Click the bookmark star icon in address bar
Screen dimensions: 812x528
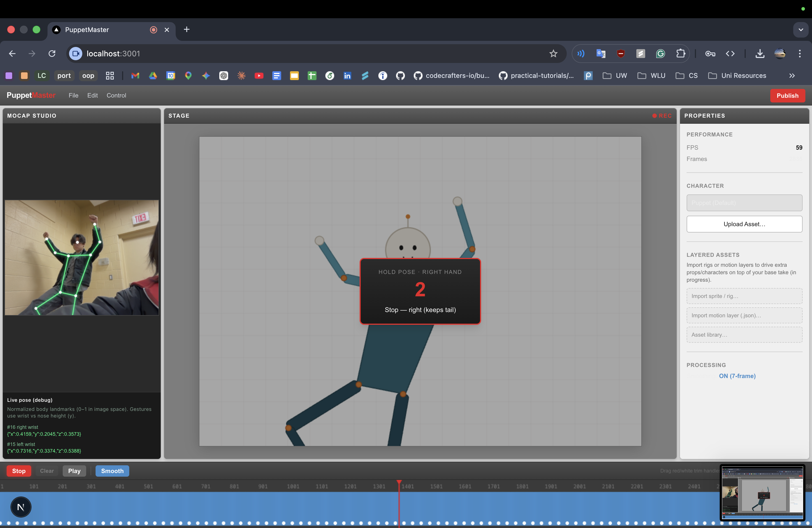point(553,54)
